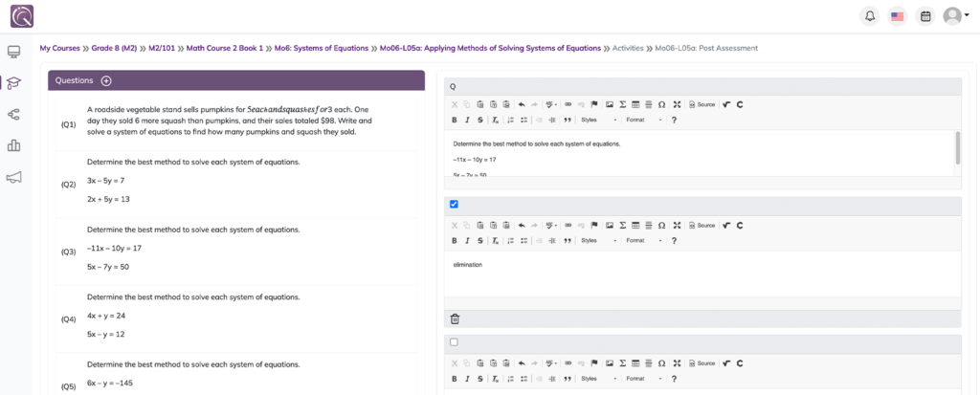980x395 pixels.
Task: Maximize the question editor
Action: pos(677,104)
